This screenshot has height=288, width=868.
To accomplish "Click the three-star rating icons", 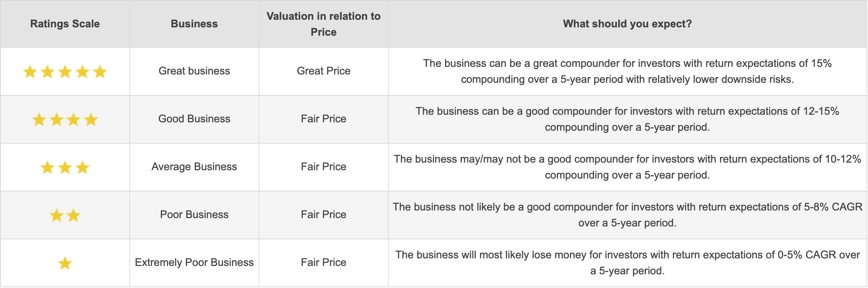I will [x=65, y=167].
